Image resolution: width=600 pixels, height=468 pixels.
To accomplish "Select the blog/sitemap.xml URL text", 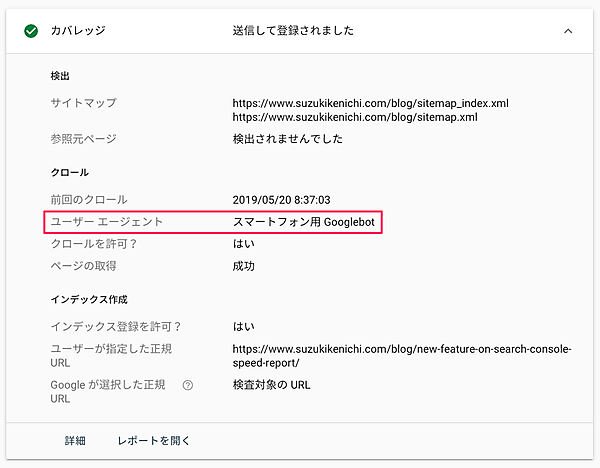I will click(x=355, y=117).
